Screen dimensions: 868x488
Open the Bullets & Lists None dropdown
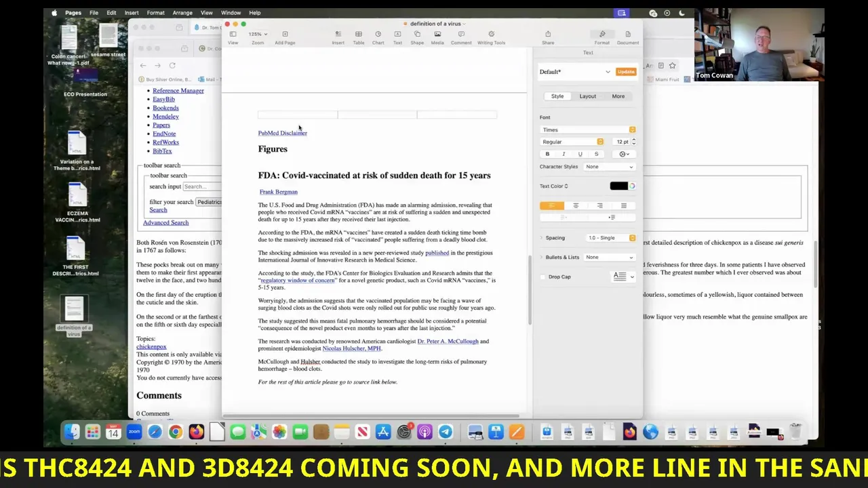[610, 257]
